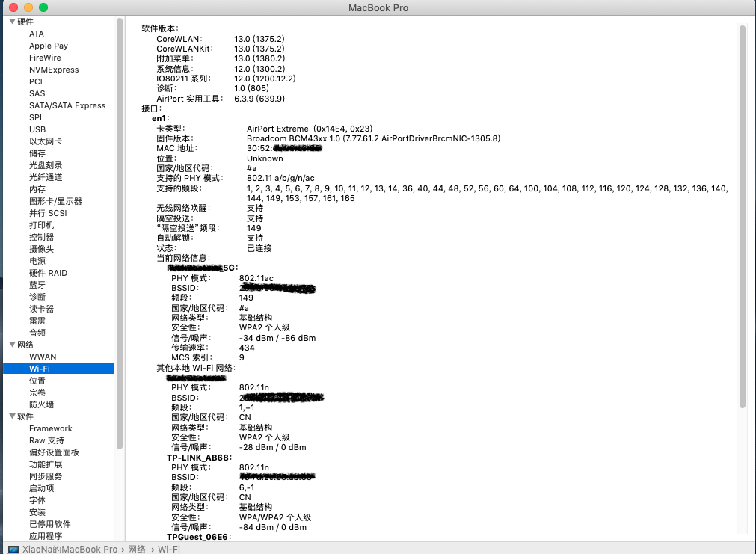Select 并行 SCSI in the sidebar
This screenshot has height=554, width=756.
tap(48, 213)
